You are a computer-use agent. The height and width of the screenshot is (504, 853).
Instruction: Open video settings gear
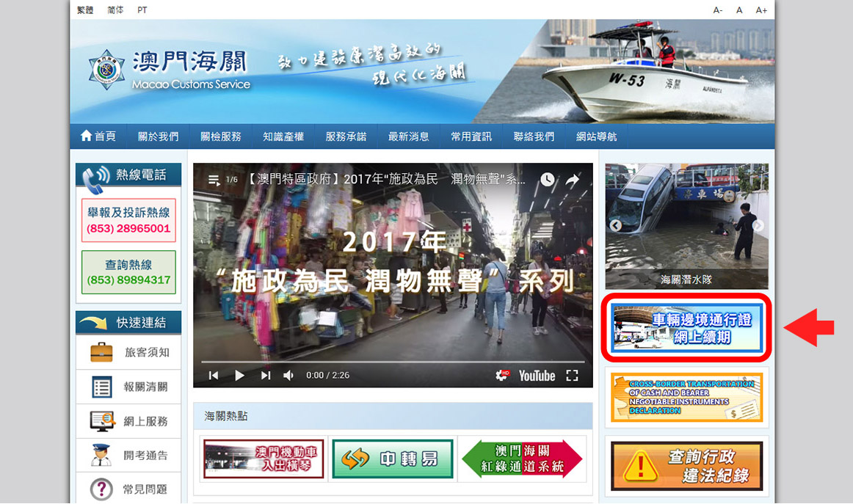click(x=502, y=376)
